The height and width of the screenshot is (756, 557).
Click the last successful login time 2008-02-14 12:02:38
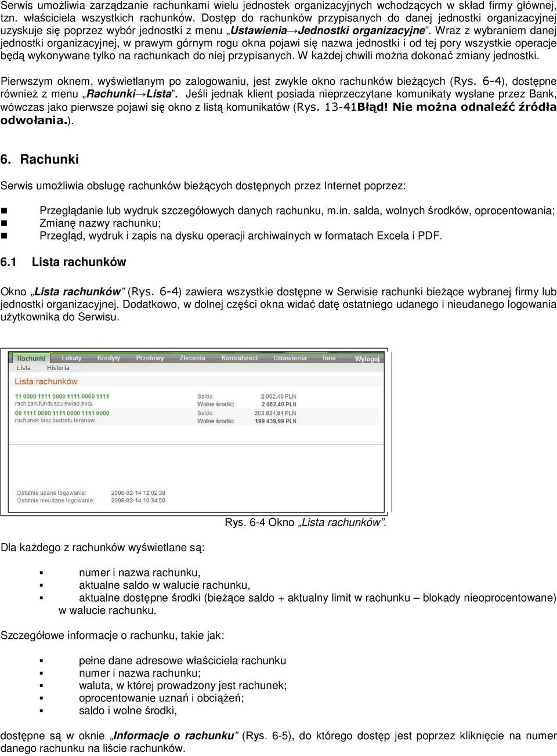[138, 493]
